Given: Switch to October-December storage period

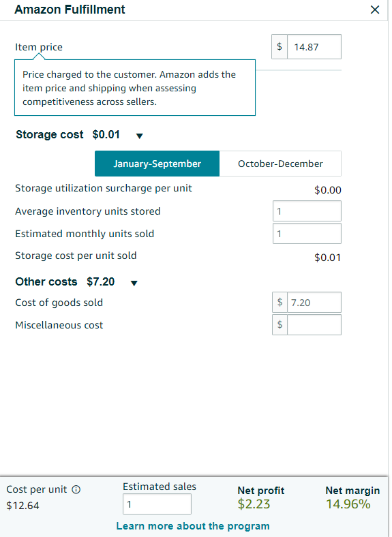Looking at the screenshot, I should click(x=280, y=164).
